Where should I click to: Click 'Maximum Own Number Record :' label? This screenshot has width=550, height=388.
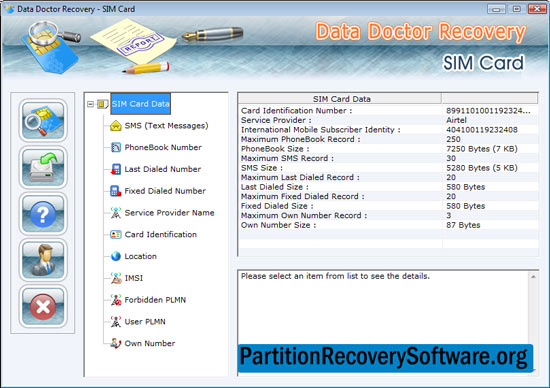pos(304,215)
